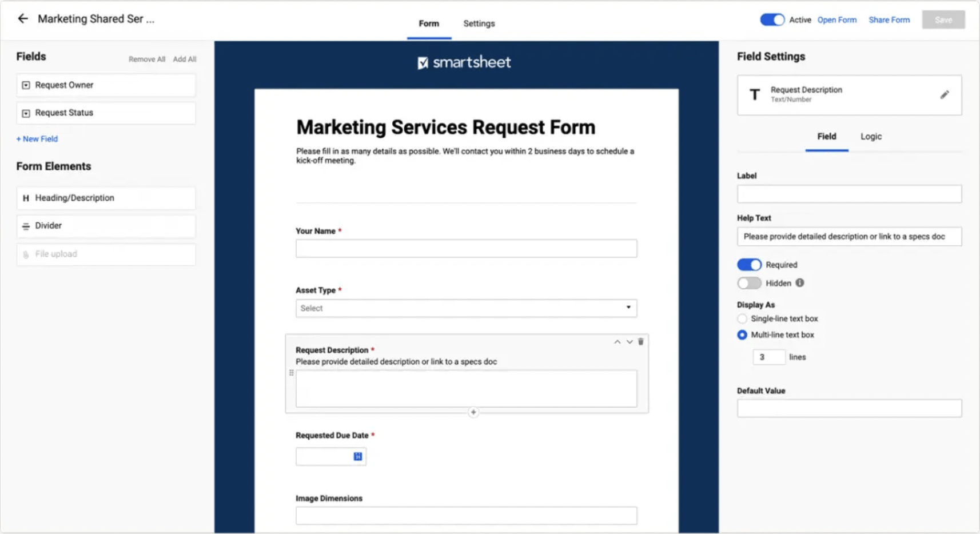This screenshot has width=980, height=534.
Task: Select the Single-line text box option
Action: click(x=742, y=318)
